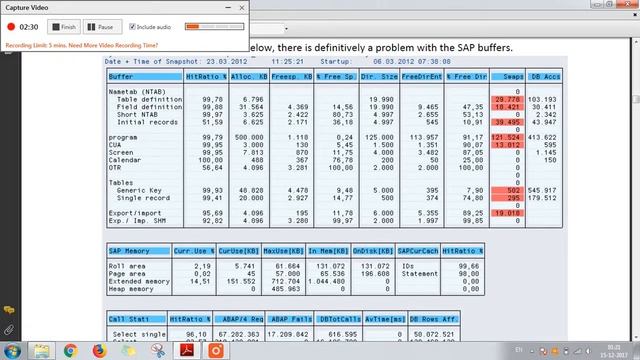Minimize the Capture Video window

pos(228,7)
